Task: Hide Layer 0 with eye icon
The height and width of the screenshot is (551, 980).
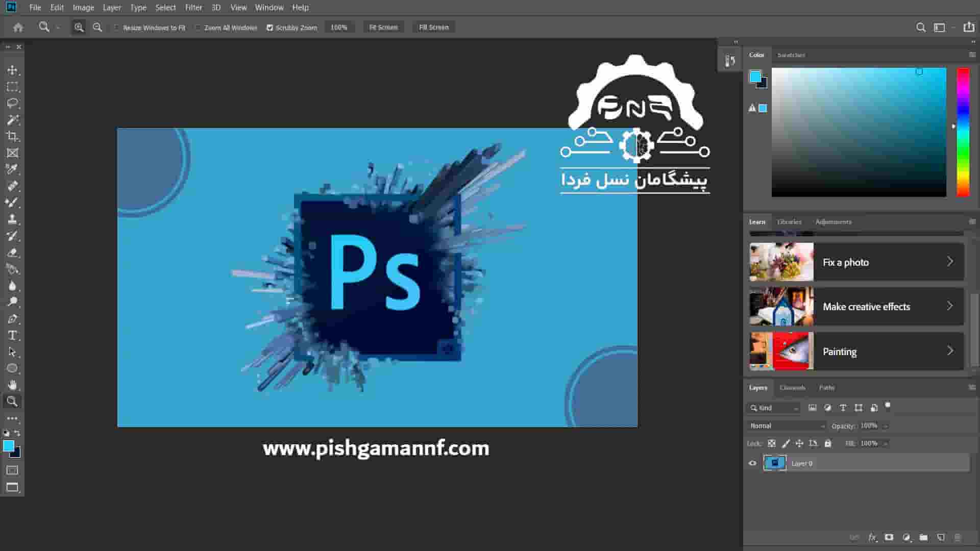Action: coord(752,463)
